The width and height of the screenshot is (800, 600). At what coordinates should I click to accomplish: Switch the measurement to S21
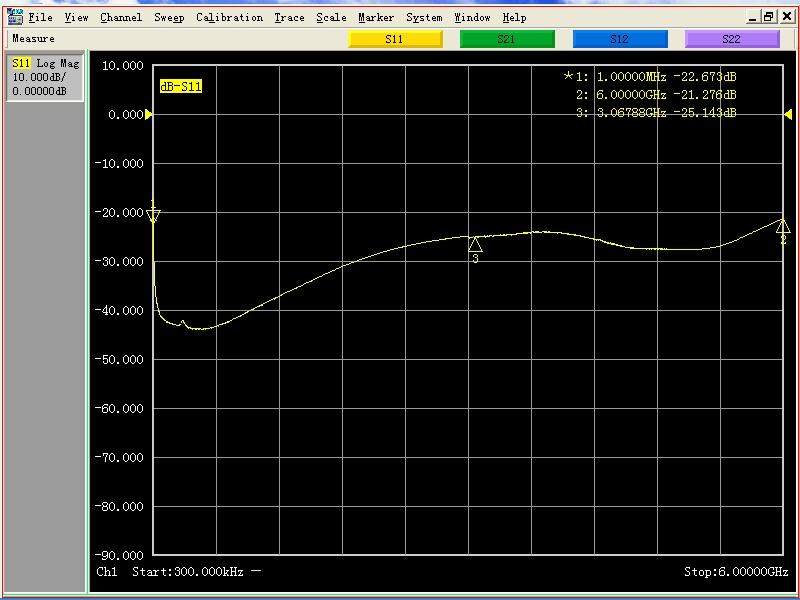click(x=507, y=39)
